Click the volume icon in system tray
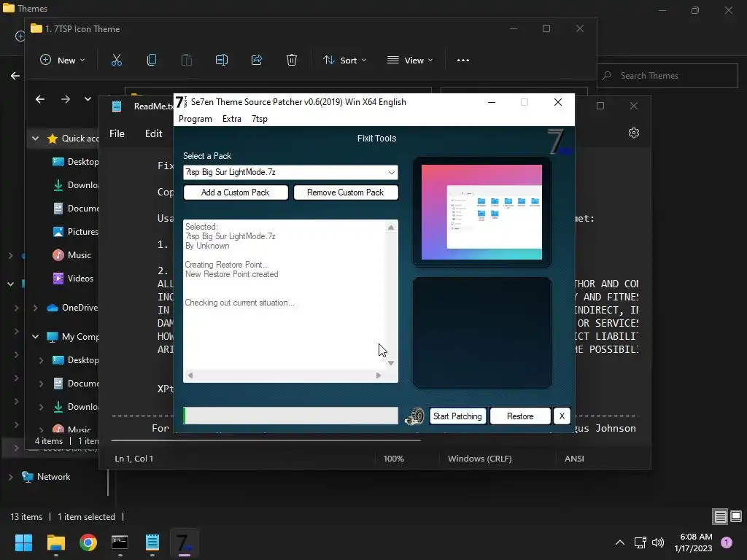This screenshot has width=747, height=560. tap(658, 542)
